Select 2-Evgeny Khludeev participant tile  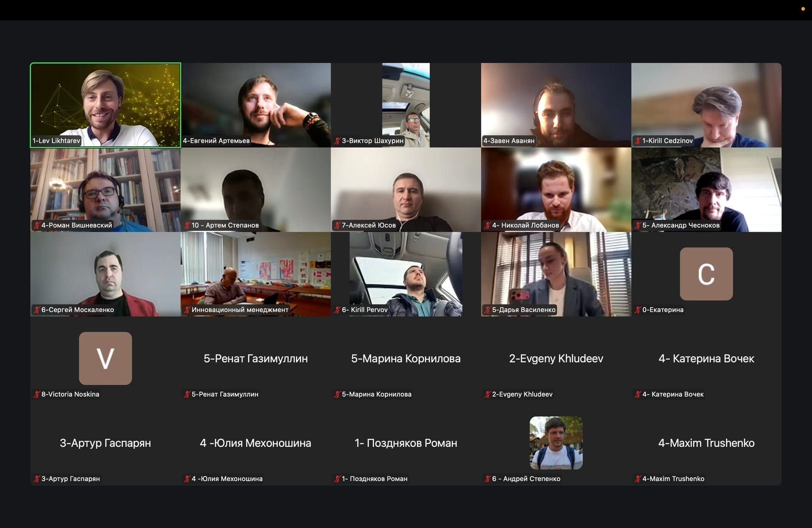coord(556,358)
